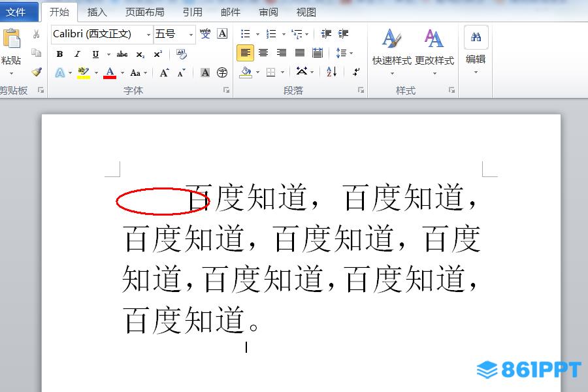The width and height of the screenshot is (588, 392).
Task: Apply superscript formatting
Action: (158, 54)
